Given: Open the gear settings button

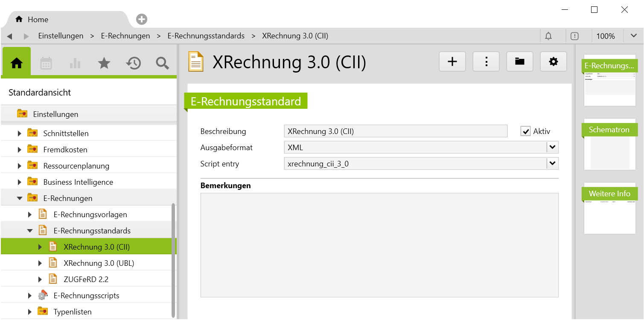Looking at the screenshot, I should (554, 62).
